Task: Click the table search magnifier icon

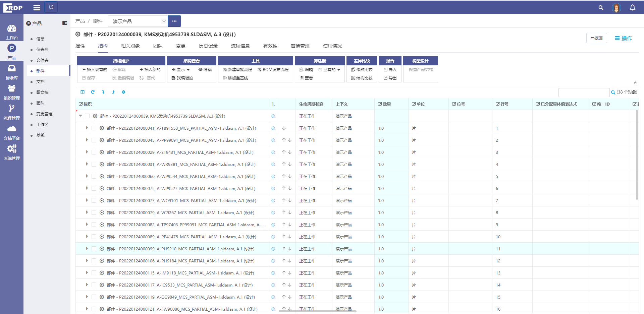Action: [613, 92]
